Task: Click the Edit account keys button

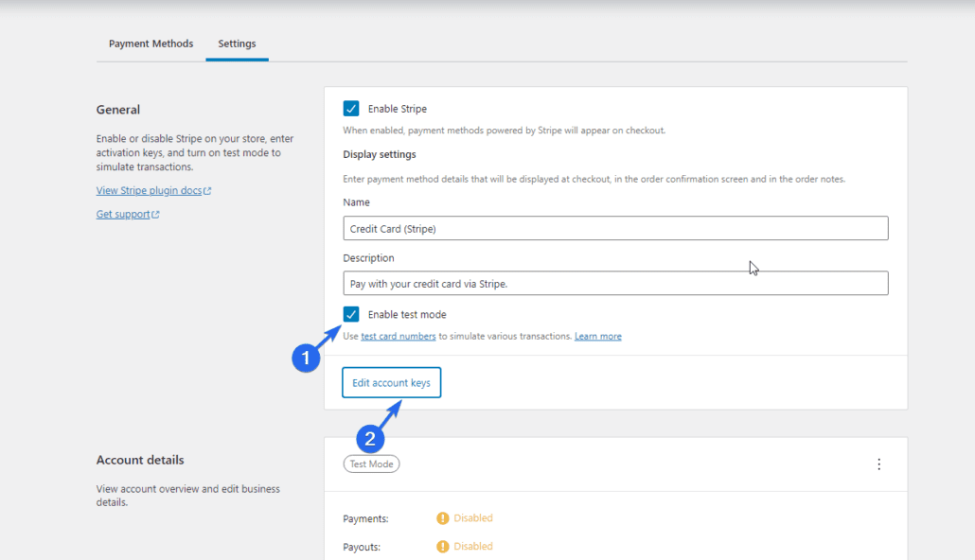Action: (x=391, y=382)
